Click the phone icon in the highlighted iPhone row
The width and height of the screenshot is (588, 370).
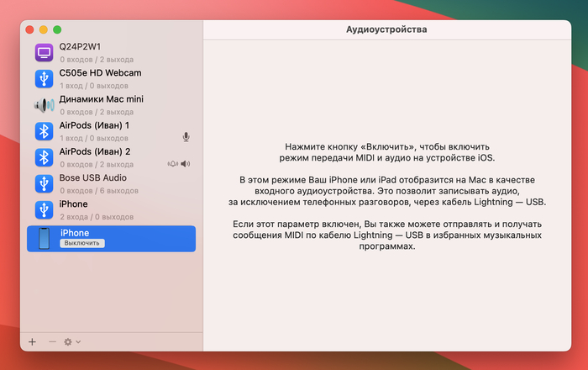click(45, 239)
